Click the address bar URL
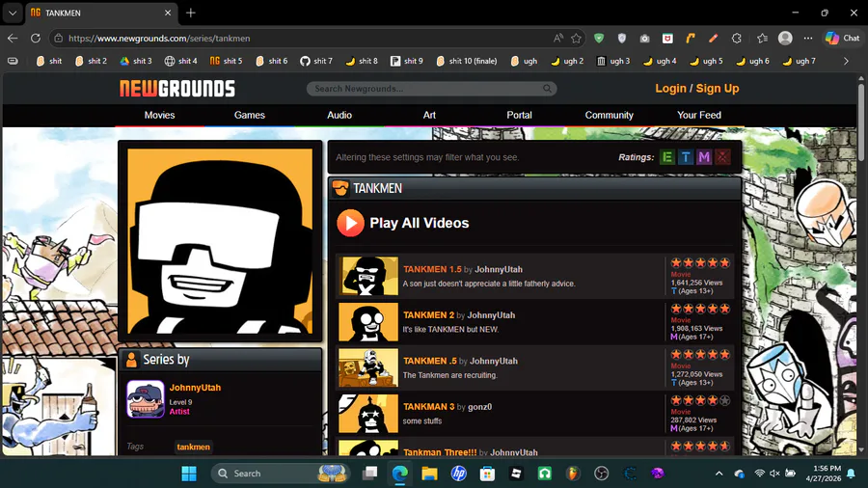The image size is (868, 488). 159,39
